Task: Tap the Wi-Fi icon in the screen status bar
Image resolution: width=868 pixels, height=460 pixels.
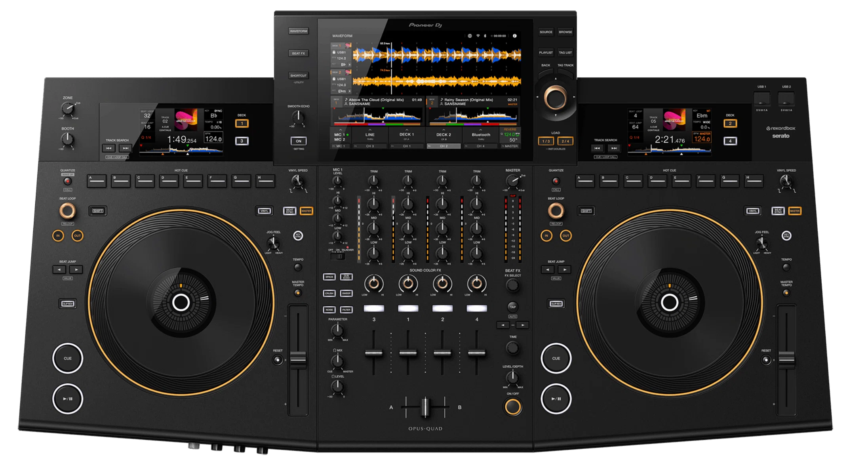Action: point(478,36)
